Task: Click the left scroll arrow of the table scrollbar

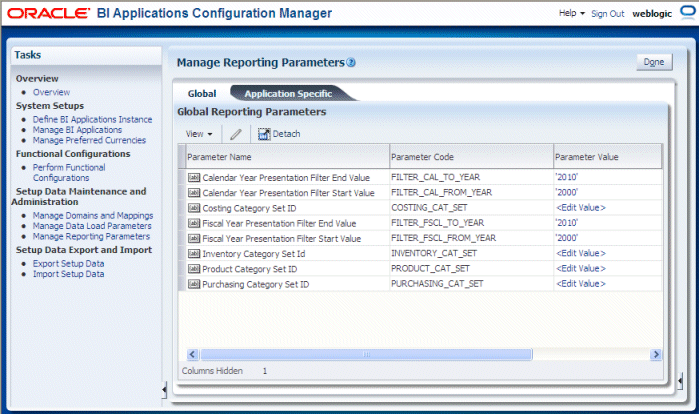Action: pyautogui.click(x=192, y=354)
